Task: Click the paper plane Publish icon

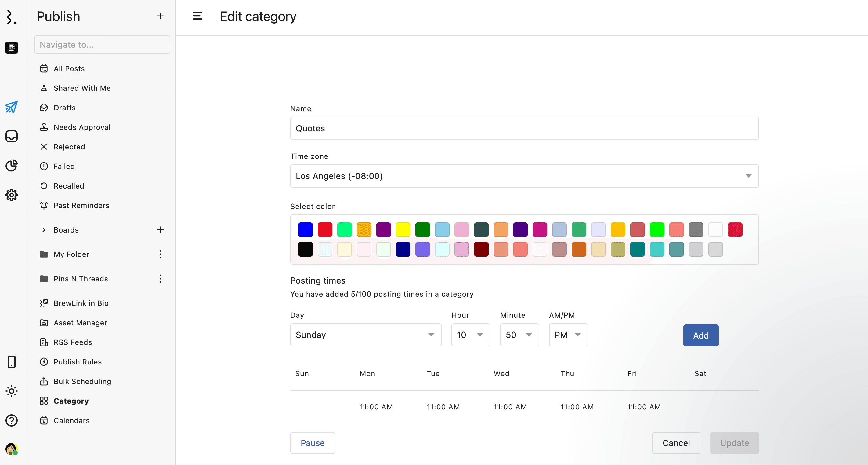Action: click(x=12, y=107)
